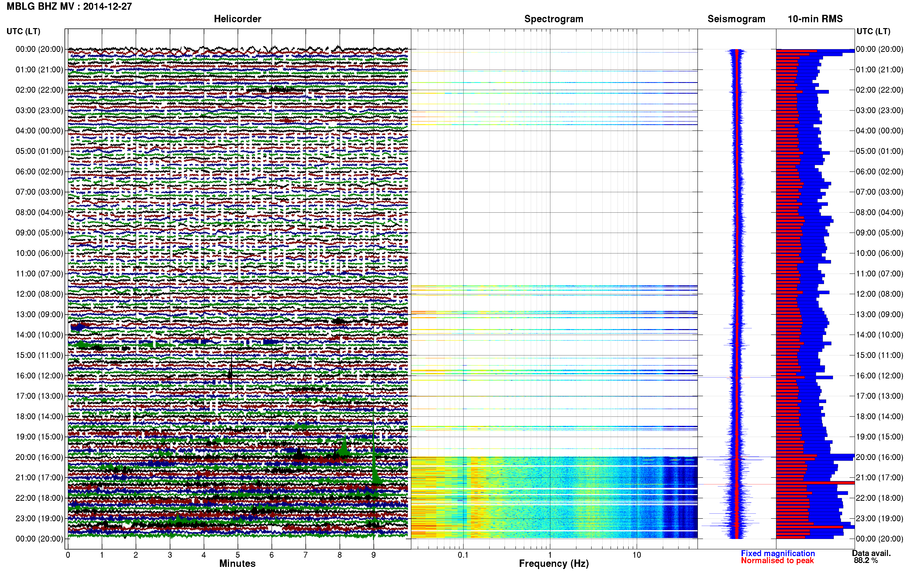Click 12:00 (08:00) on the helicorder time axis

39,294
